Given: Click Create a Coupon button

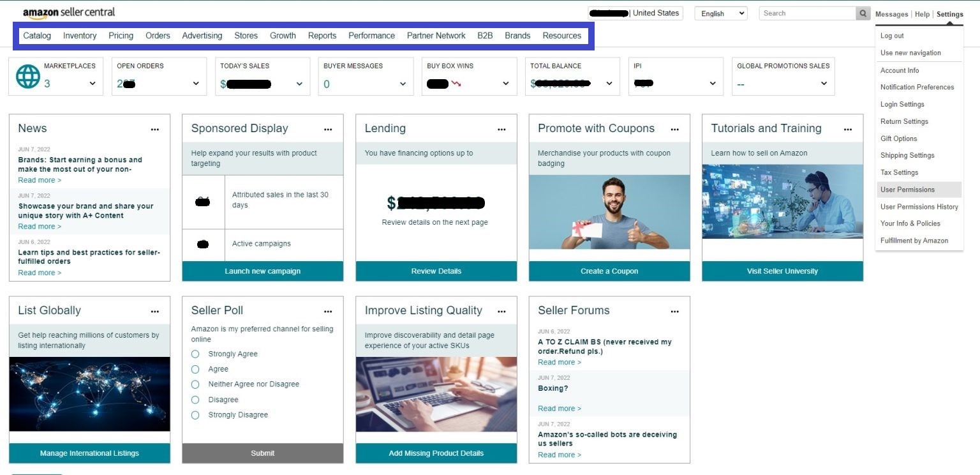Looking at the screenshot, I should (x=609, y=271).
